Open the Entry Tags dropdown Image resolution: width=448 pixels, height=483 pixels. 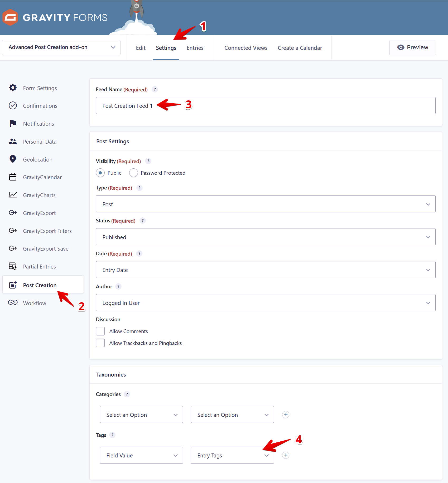pyautogui.click(x=232, y=455)
